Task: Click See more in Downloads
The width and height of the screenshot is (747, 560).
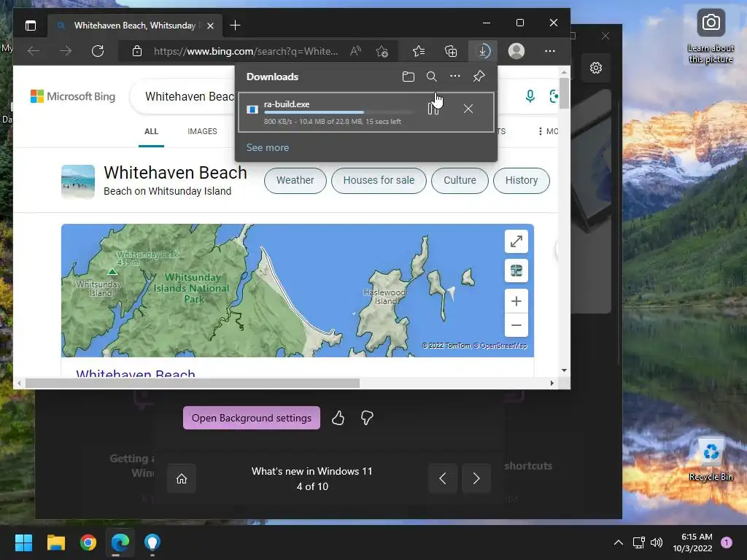Action: click(267, 147)
